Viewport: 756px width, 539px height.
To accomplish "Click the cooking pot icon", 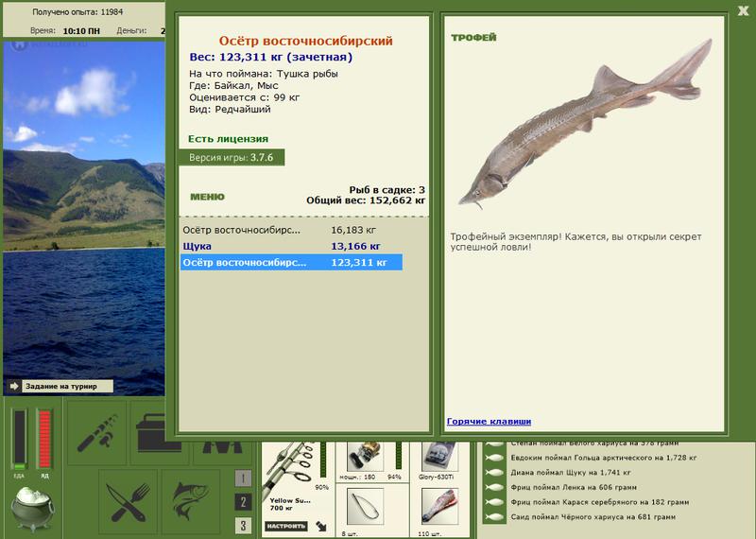I will [33, 509].
